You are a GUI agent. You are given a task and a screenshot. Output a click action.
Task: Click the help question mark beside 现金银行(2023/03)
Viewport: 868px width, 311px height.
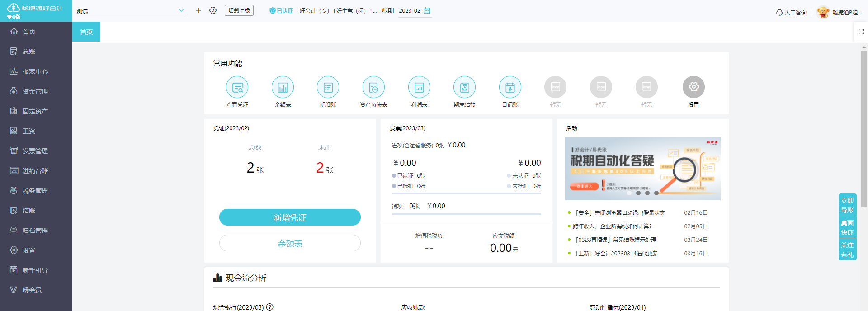pos(270,307)
